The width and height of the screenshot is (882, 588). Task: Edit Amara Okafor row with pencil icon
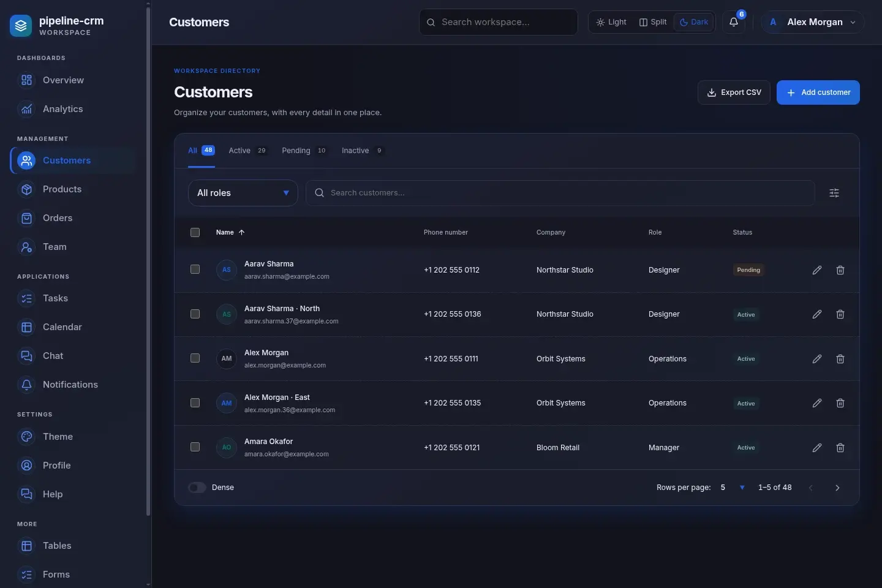pyautogui.click(x=817, y=448)
